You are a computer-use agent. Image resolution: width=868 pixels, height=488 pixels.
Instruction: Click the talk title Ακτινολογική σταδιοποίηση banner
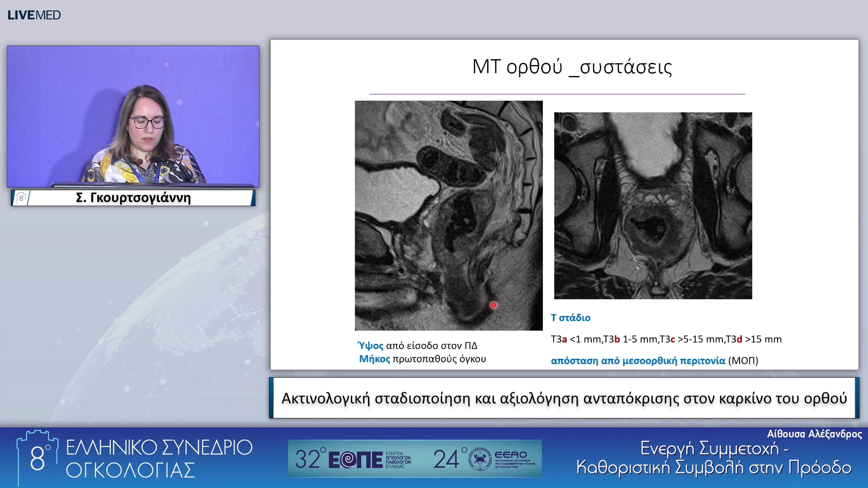564,398
